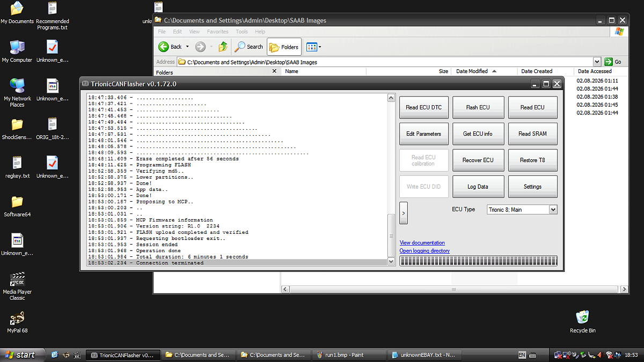
Task: Click Forward arrow in Explorer toolbar
Action: tap(200, 47)
